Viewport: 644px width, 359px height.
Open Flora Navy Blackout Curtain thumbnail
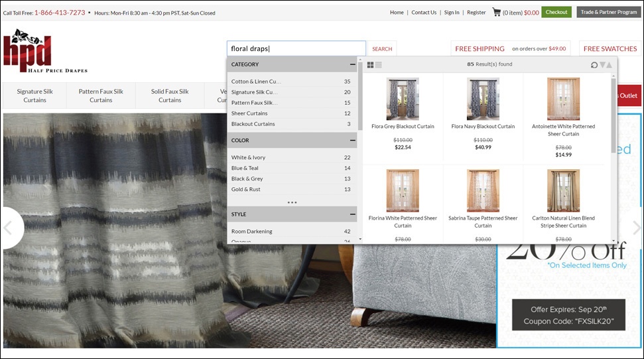click(x=483, y=99)
